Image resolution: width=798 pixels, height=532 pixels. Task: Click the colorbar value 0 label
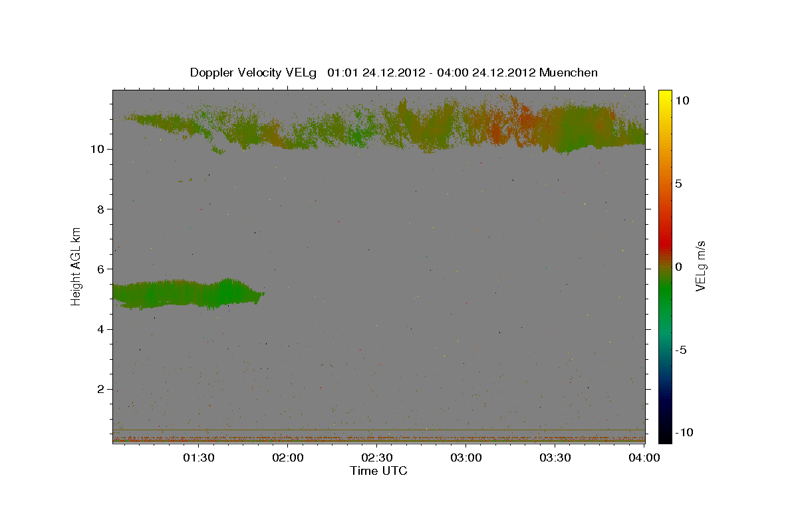678,267
